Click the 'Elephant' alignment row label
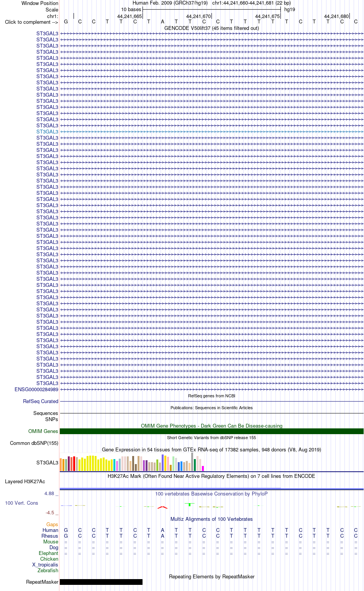The image size is (364, 591). pos(49,553)
